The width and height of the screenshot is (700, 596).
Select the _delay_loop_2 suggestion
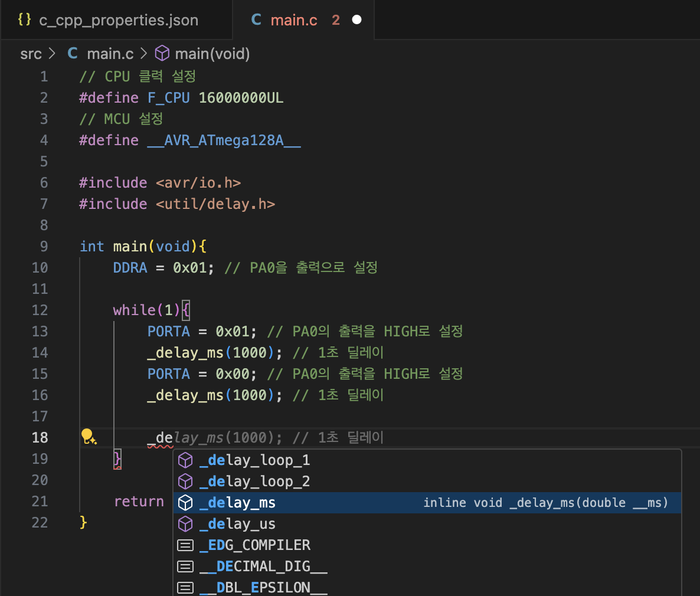pyautogui.click(x=427, y=482)
